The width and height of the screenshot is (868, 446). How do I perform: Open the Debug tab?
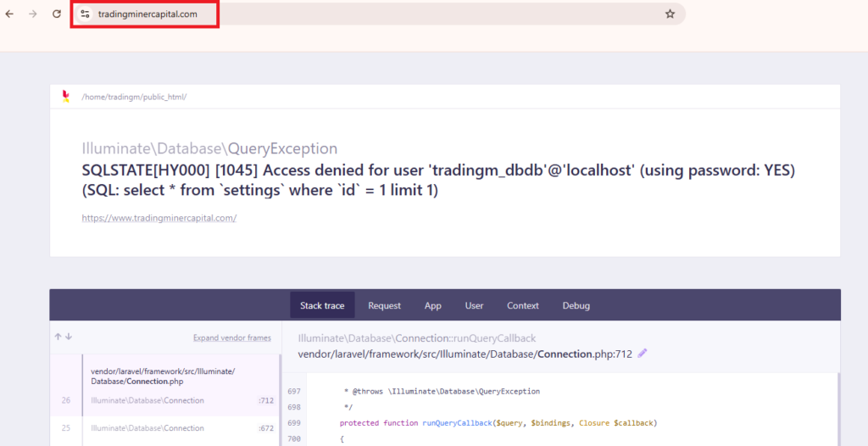point(576,305)
